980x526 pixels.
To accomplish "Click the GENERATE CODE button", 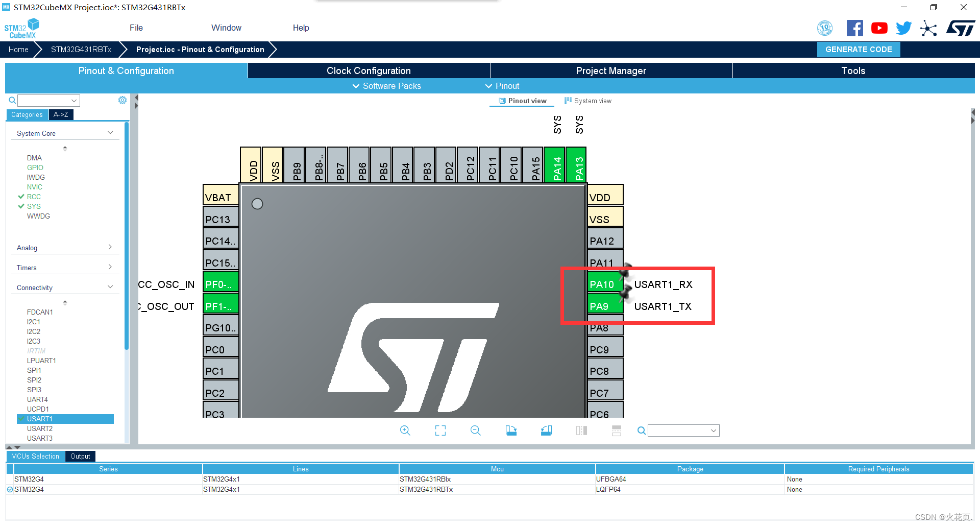I will (858, 49).
